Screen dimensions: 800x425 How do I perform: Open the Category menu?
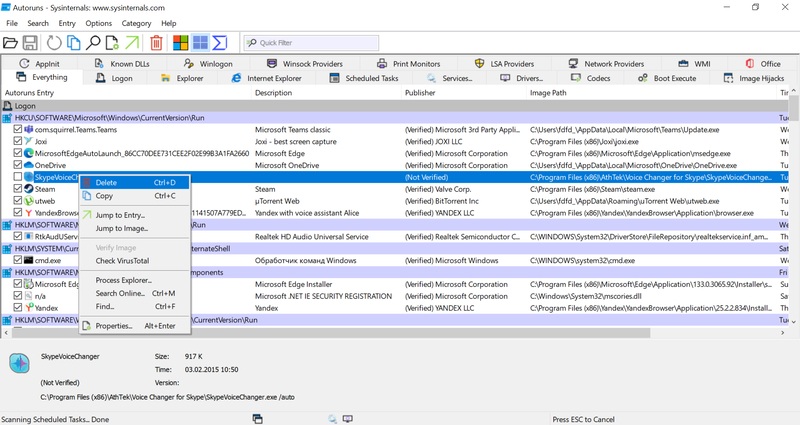tap(136, 22)
